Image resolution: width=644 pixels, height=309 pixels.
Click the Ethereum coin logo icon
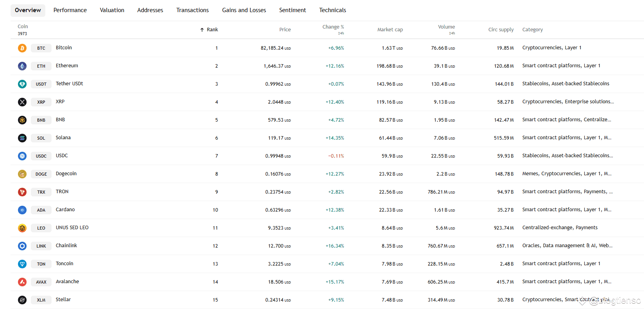click(22, 66)
